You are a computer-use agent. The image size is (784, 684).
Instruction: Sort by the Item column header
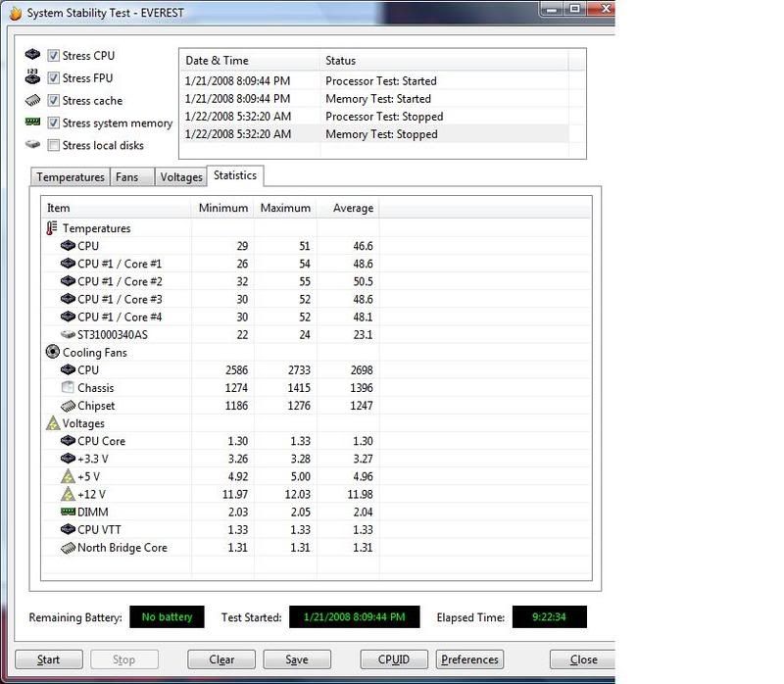coord(116,208)
